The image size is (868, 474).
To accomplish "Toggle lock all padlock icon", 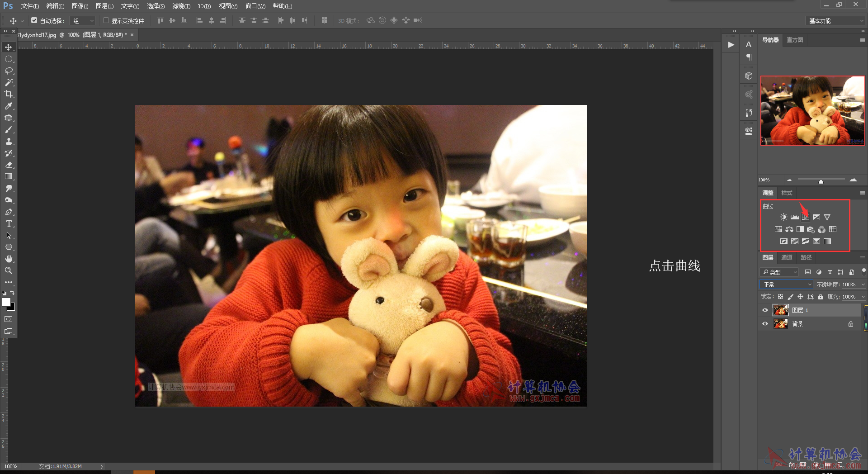I will [x=821, y=297].
